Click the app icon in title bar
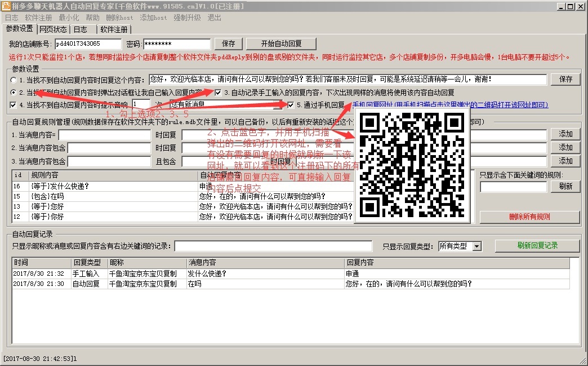588x366 pixels. (x=6, y=6)
